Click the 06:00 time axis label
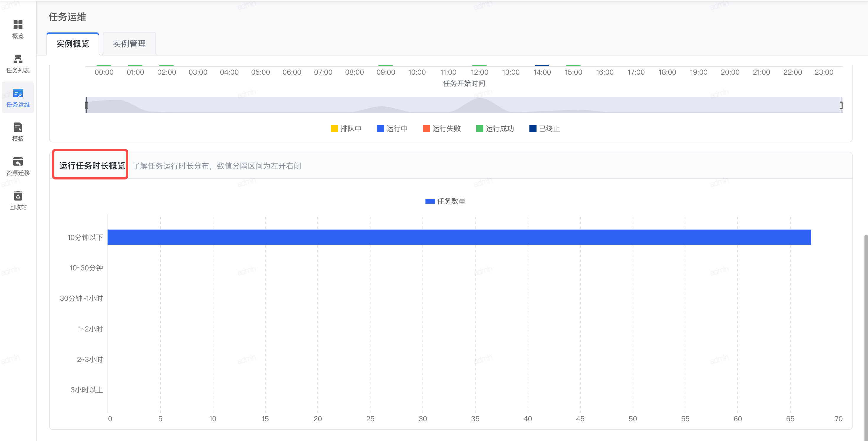The image size is (868, 441). click(x=292, y=72)
